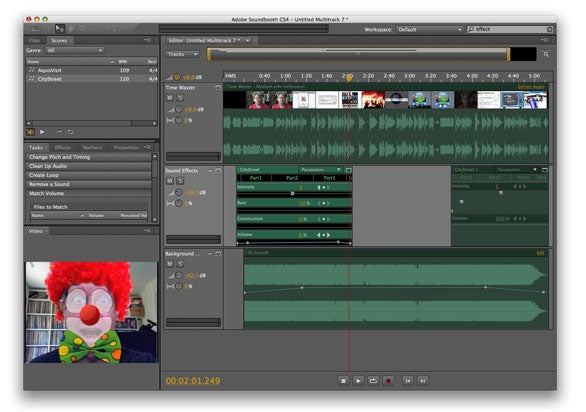Open Match Volume task
This screenshot has height=412, width=586.
pos(89,193)
